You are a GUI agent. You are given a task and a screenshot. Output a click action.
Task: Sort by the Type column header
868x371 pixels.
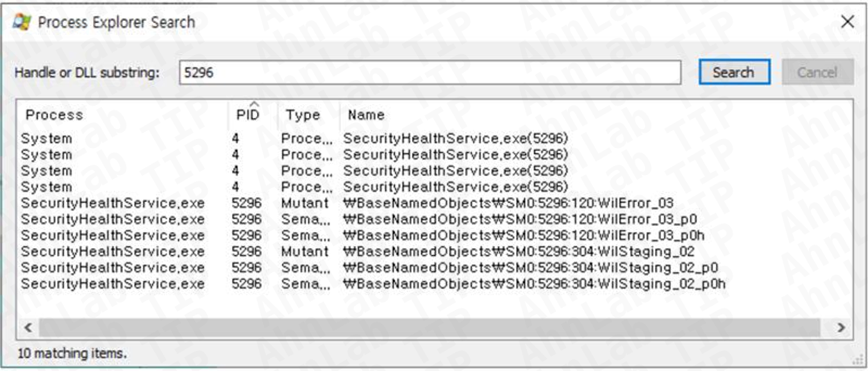click(x=308, y=115)
